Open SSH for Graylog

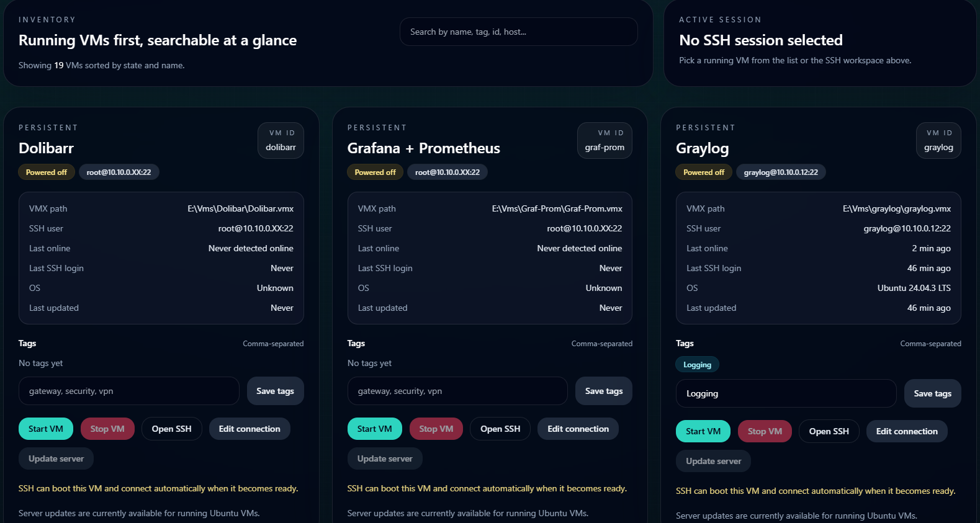pyautogui.click(x=829, y=431)
